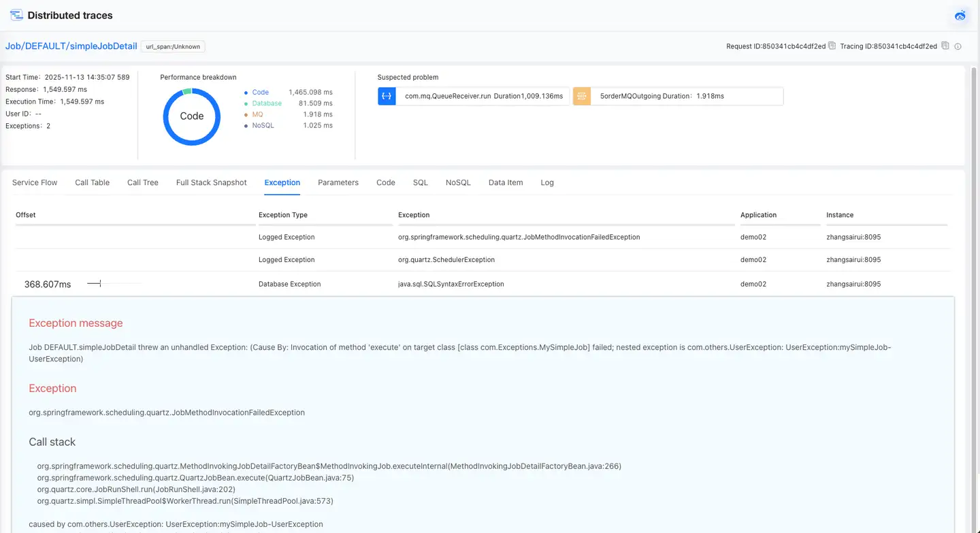This screenshot has width=980, height=533.
Task: Toggle the Database legend item
Action: pos(266,103)
